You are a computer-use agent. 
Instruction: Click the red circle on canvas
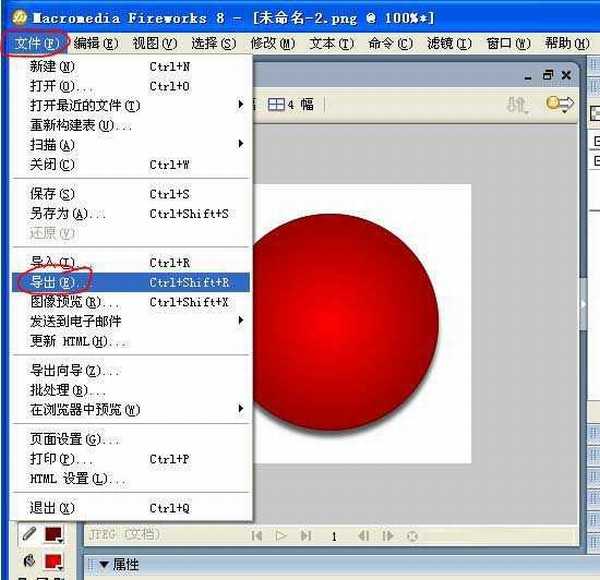(345, 322)
